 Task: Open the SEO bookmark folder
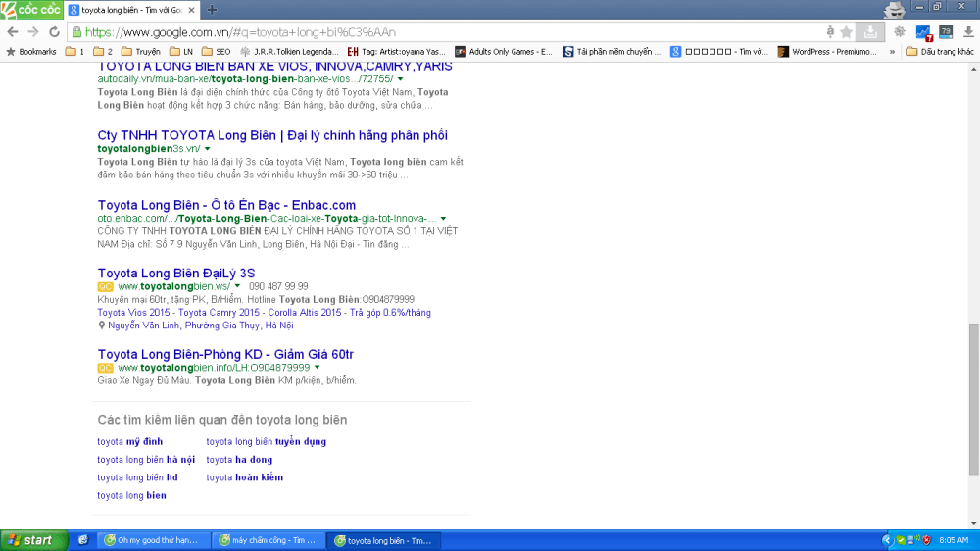217,52
